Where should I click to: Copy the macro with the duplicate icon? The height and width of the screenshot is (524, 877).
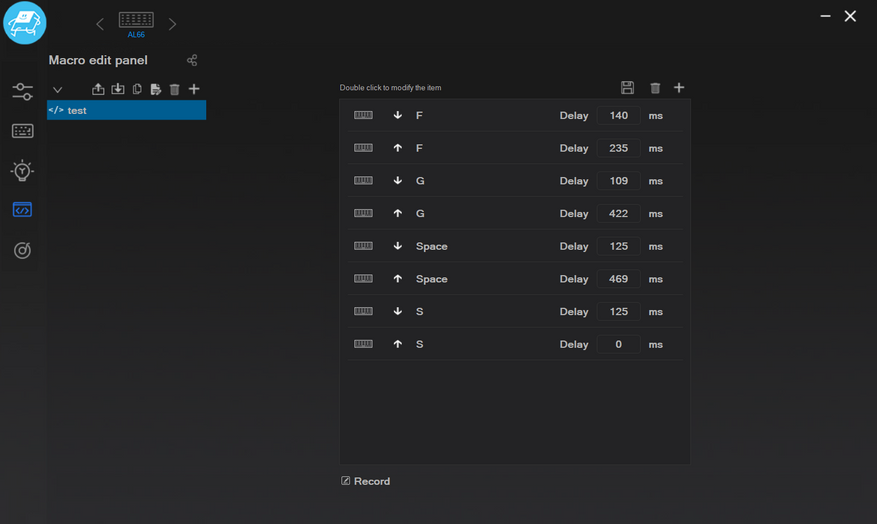pos(137,89)
